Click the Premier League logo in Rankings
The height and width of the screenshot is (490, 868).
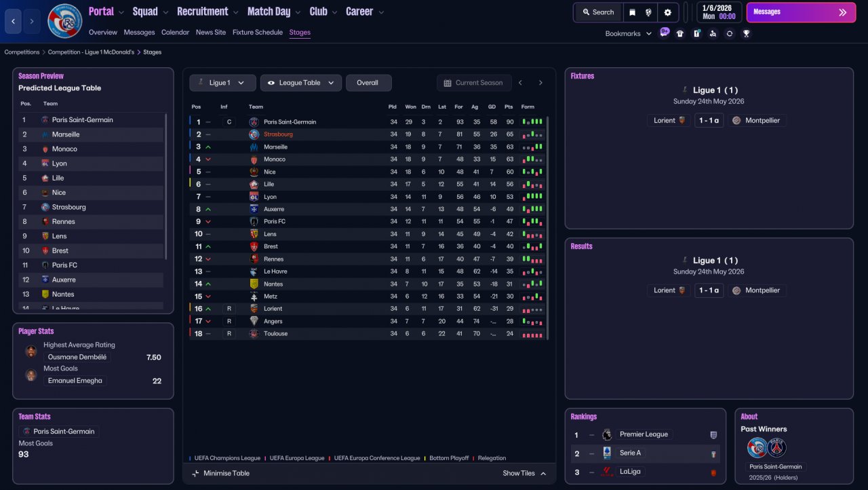coord(607,434)
